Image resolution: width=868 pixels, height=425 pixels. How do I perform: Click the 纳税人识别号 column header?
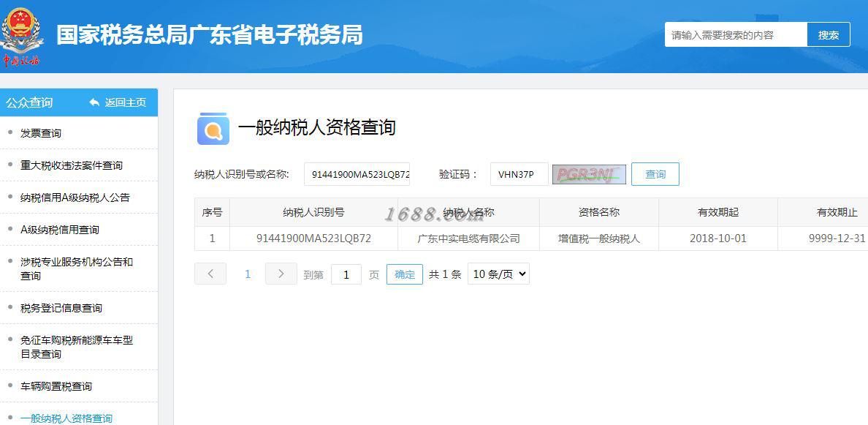click(x=313, y=212)
